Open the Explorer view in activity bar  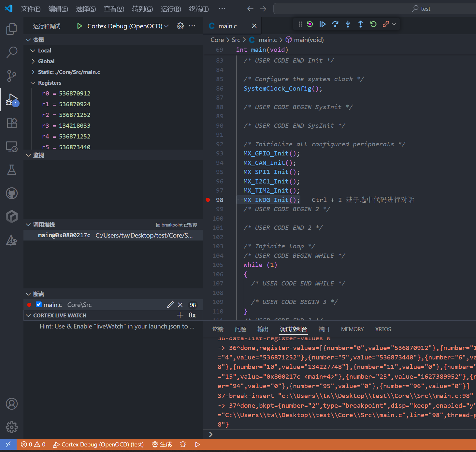point(12,29)
